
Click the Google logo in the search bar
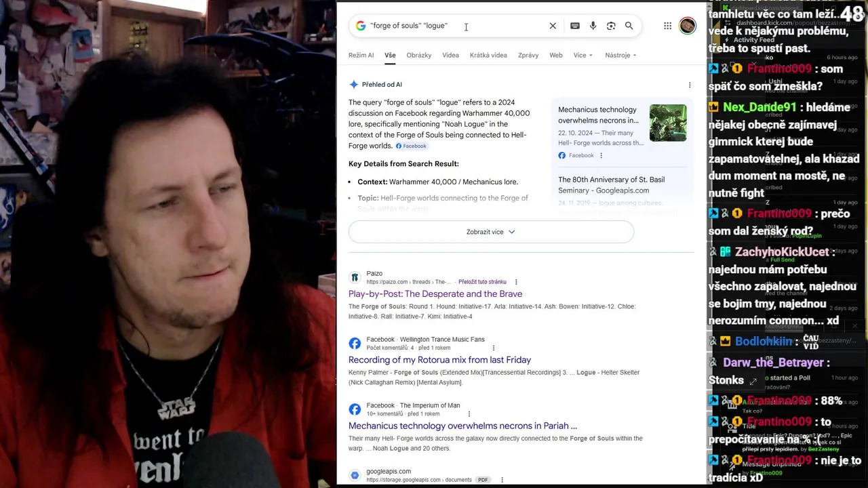click(x=361, y=26)
